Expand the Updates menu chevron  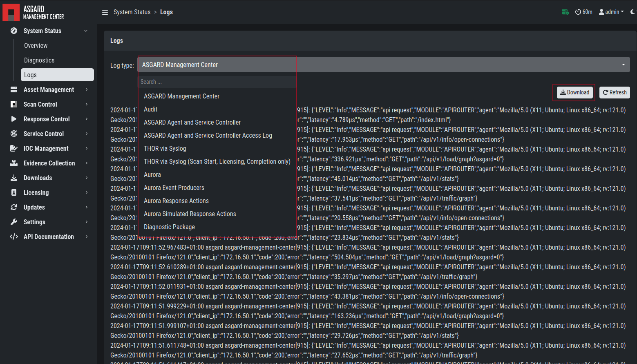coord(87,207)
